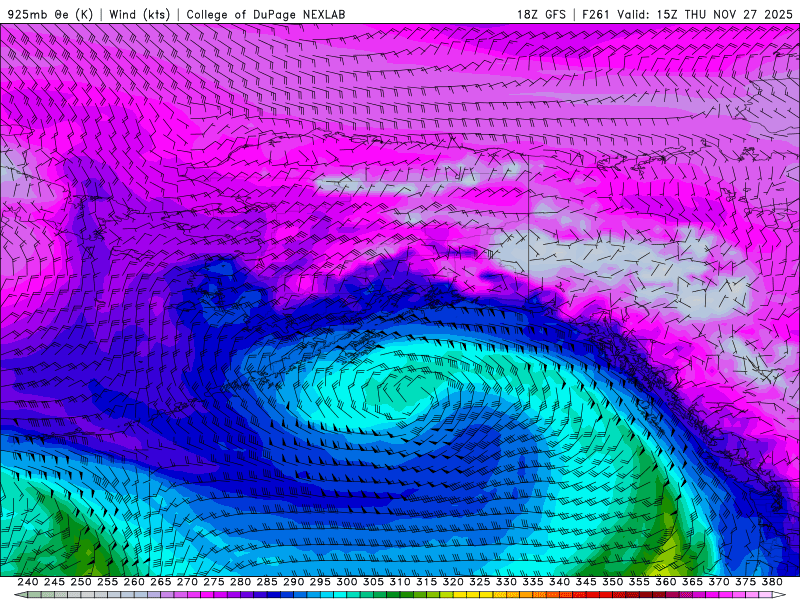The image size is (800, 600).
Task: Click the "18Z GFS" model run text
Action: point(541,14)
